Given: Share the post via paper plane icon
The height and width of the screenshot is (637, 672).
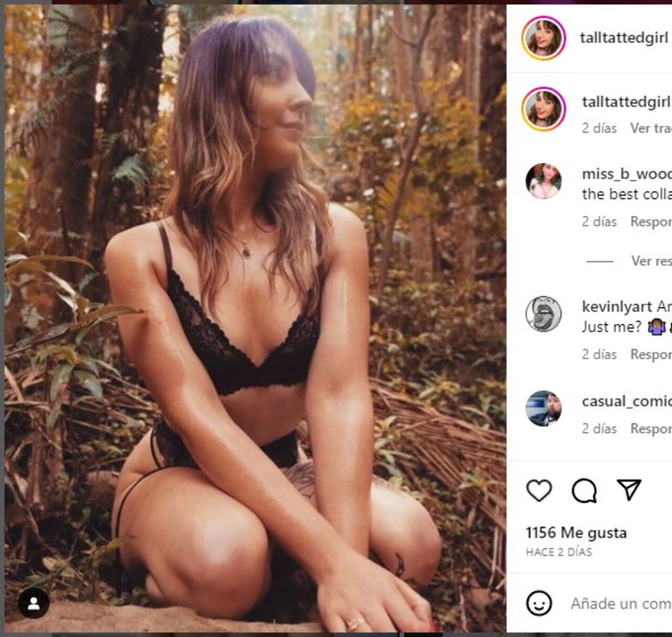Looking at the screenshot, I should (x=629, y=490).
